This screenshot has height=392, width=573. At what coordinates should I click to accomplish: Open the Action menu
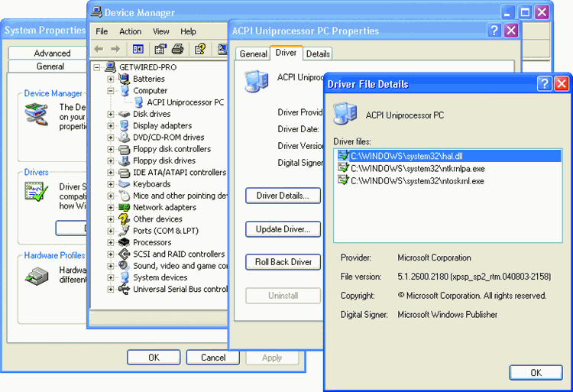click(130, 31)
